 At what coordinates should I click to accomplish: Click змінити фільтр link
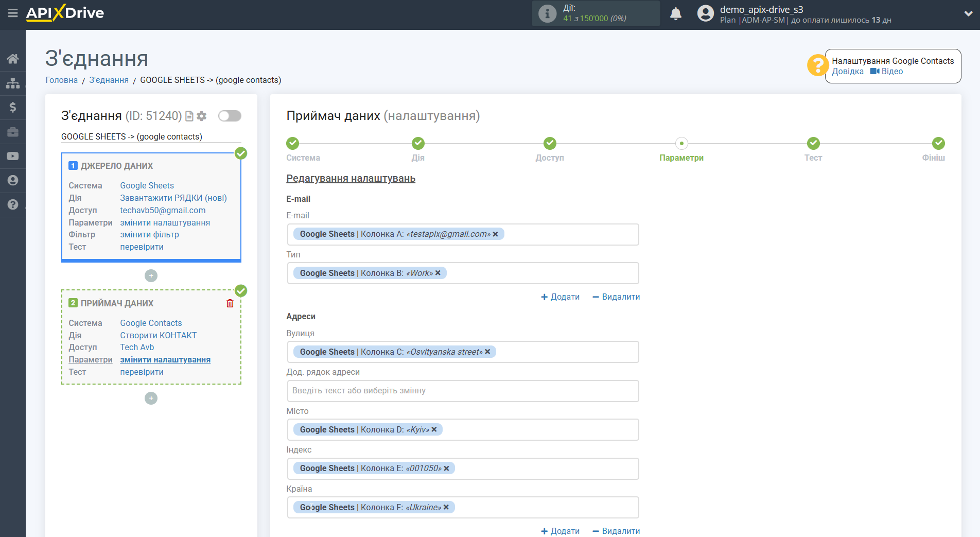[x=150, y=235]
